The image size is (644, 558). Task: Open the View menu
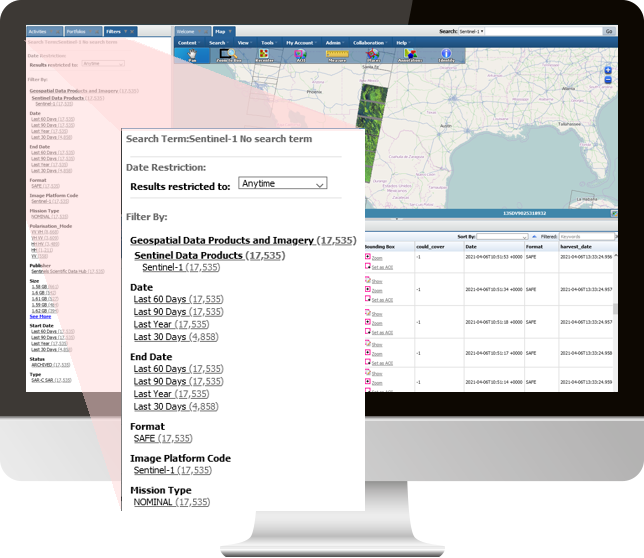244,43
